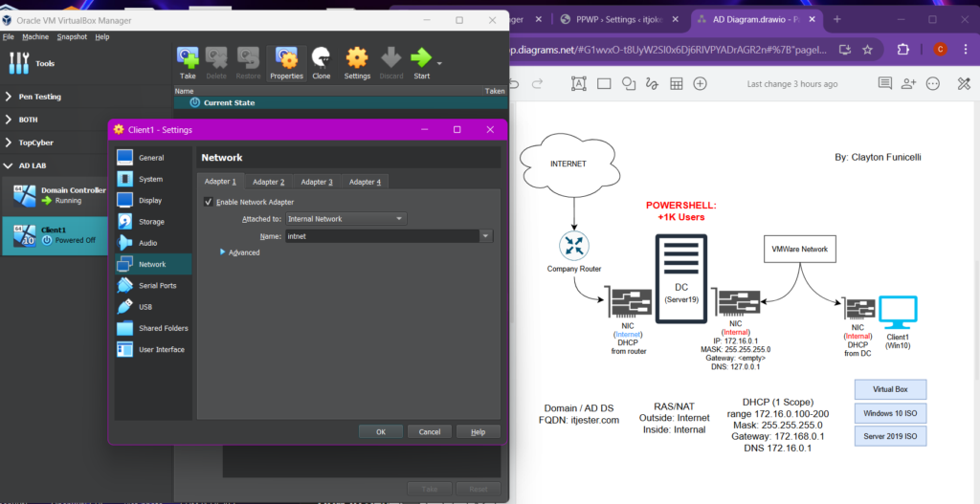Open a new browser tab
980x504 pixels.
(x=837, y=19)
